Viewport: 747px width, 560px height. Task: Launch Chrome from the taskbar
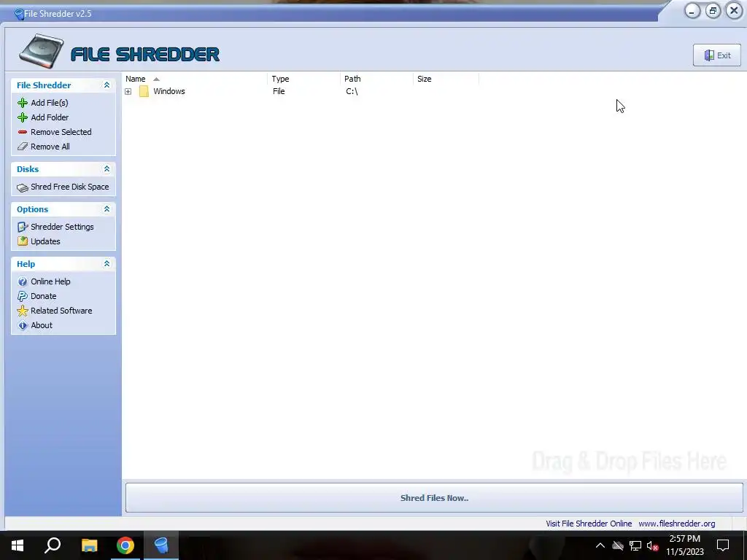[x=125, y=545]
